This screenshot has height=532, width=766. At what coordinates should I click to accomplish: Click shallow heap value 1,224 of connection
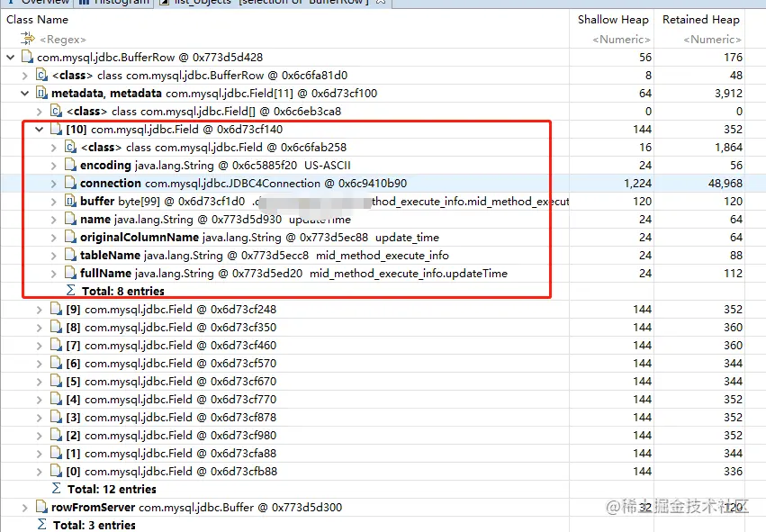[x=637, y=184]
